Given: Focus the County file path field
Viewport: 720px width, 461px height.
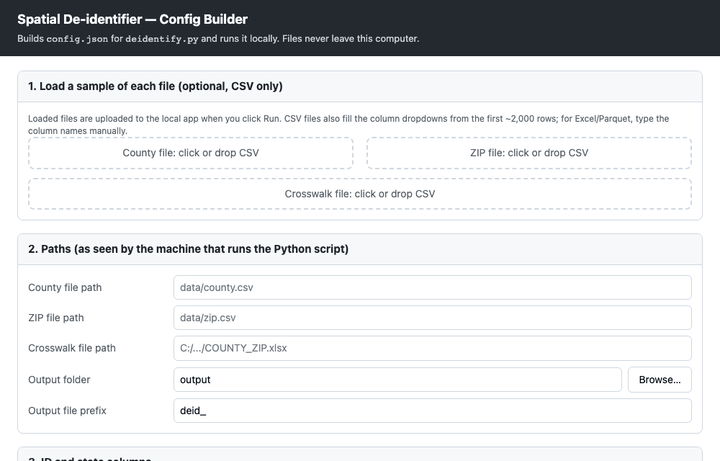Looking at the screenshot, I should click(x=433, y=287).
